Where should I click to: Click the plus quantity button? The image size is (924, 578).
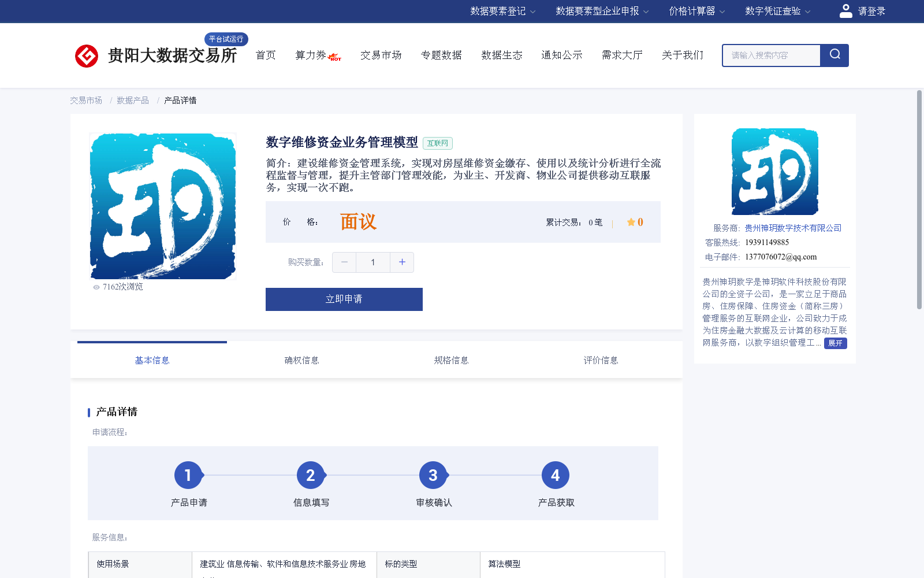click(x=402, y=262)
